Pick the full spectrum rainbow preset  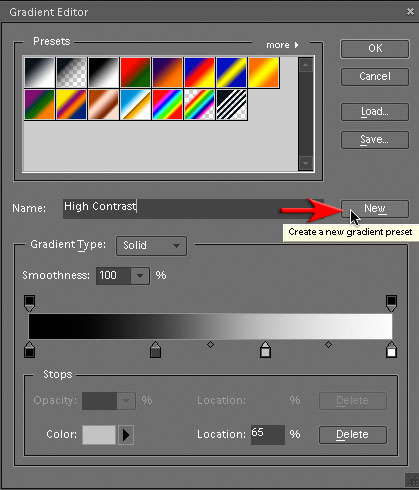coord(167,104)
